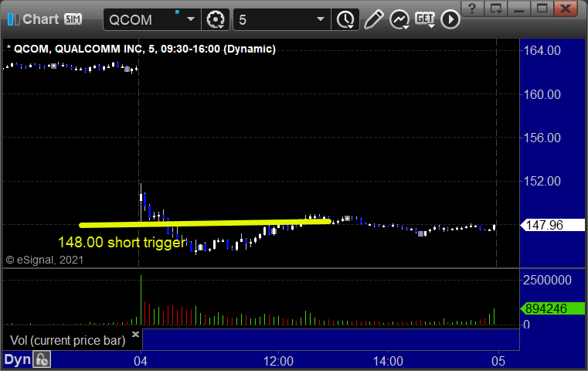
Task: Open the studies chart-line icon
Action: point(399,19)
